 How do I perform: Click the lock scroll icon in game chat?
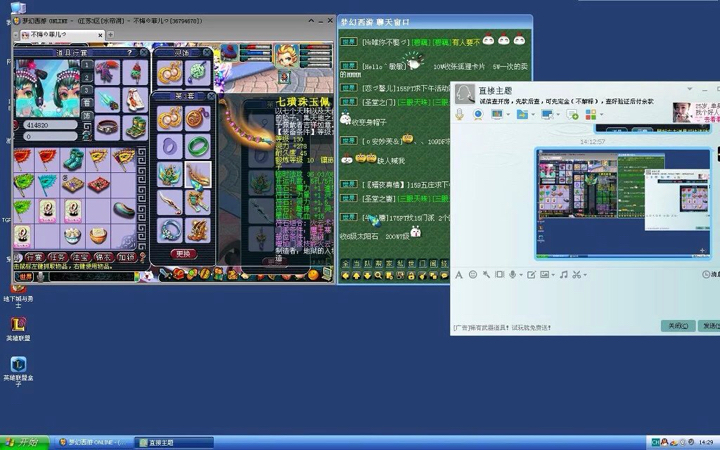click(x=411, y=276)
